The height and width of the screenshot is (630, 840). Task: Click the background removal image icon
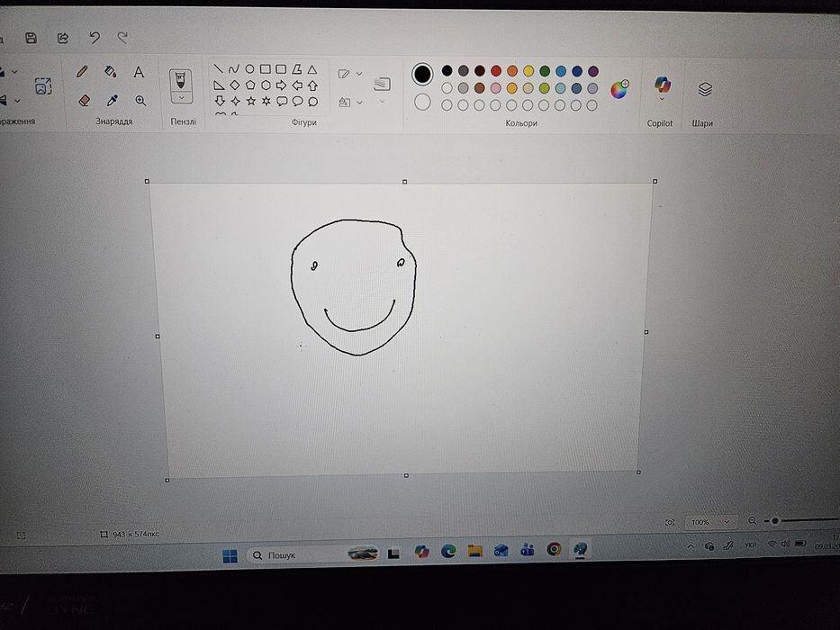click(x=43, y=86)
